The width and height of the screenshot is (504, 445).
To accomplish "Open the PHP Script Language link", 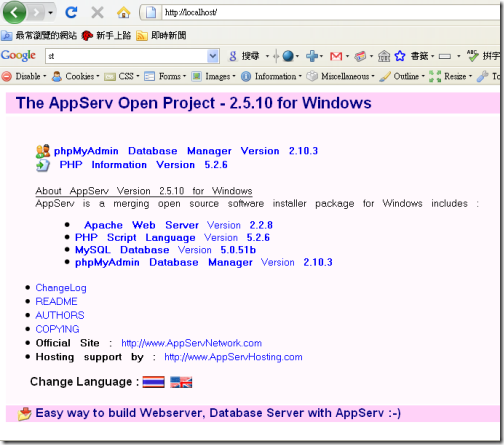I will click(172, 238).
